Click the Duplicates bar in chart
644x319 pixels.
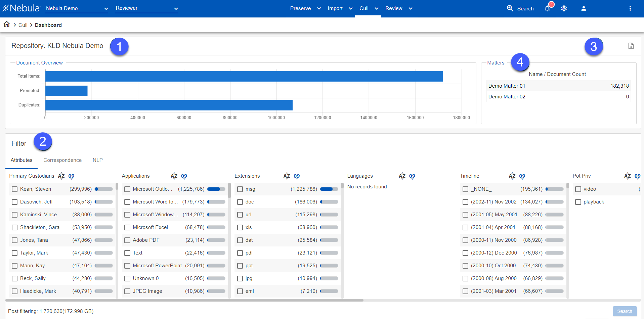[x=169, y=105]
